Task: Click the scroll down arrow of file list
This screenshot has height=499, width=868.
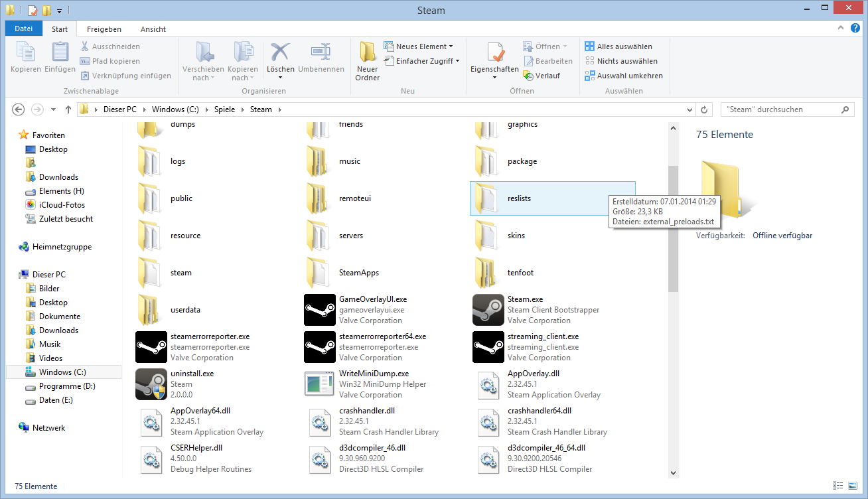Action: pyautogui.click(x=673, y=473)
